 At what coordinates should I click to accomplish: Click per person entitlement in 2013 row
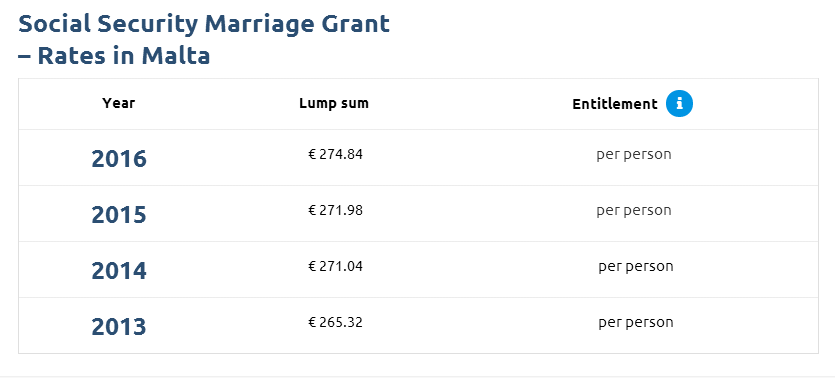coord(636,323)
